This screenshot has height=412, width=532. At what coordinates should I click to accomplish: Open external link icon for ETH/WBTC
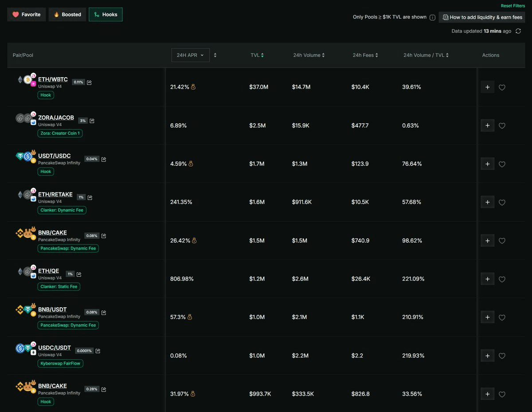[x=90, y=82]
